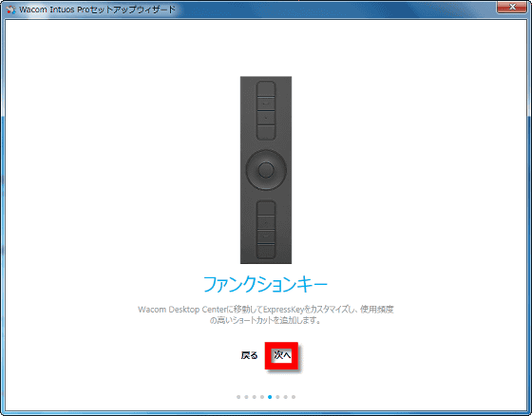Select the fourth page indicator dot
532x416 pixels.
coord(262,397)
